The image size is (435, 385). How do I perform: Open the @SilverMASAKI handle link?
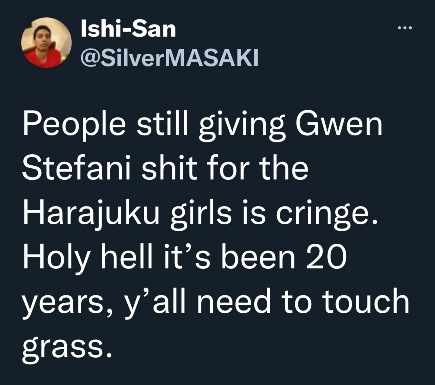(x=170, y=58)
